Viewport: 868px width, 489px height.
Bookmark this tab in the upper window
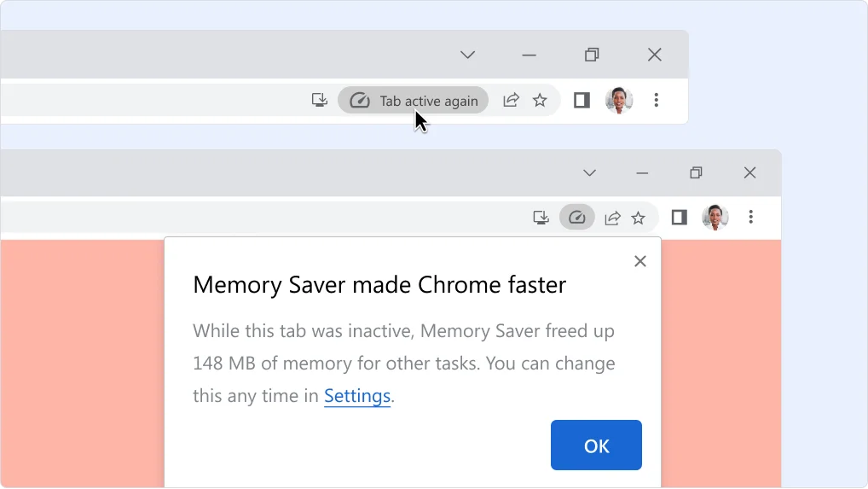click(540, 100)
